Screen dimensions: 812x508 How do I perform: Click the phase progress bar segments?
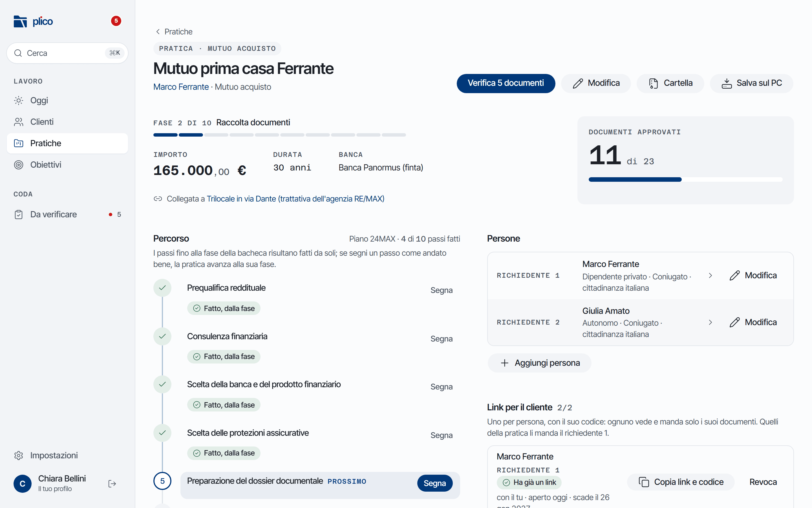[x=279, y=135]
